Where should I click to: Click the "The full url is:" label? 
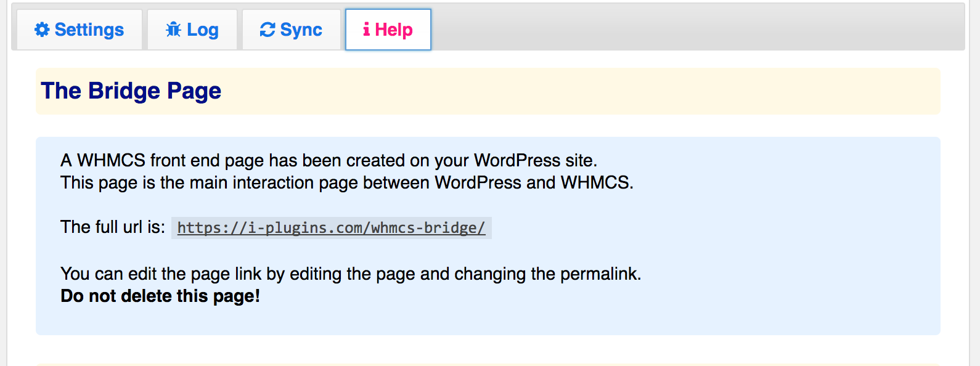(113, 227)
